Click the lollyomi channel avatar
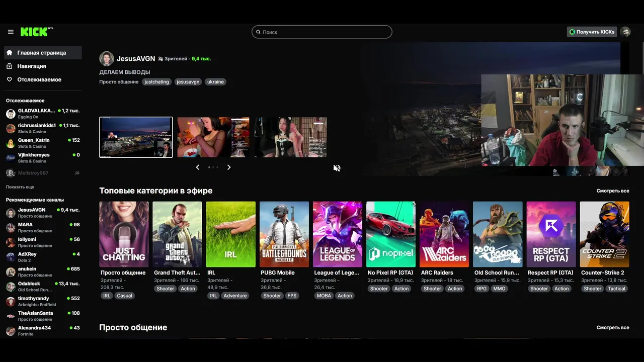 [x=11, y=242]
